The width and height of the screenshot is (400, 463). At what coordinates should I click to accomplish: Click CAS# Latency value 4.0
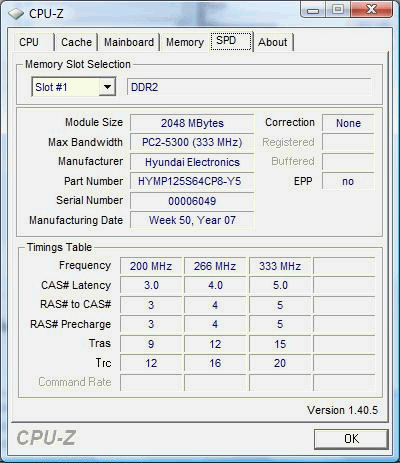coord(215,285)
